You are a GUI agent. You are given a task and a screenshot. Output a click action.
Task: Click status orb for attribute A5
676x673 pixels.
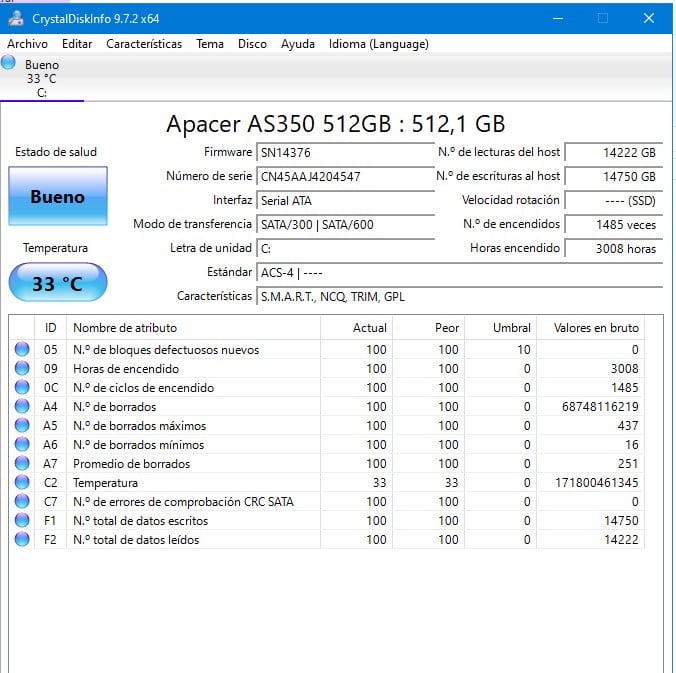point(22,425)
